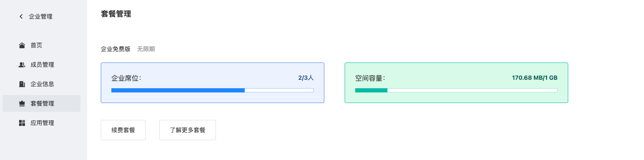Screen dimensions: 644x160
Task: Open 应用管理 in the sidebar
Action: click(41, 123)
